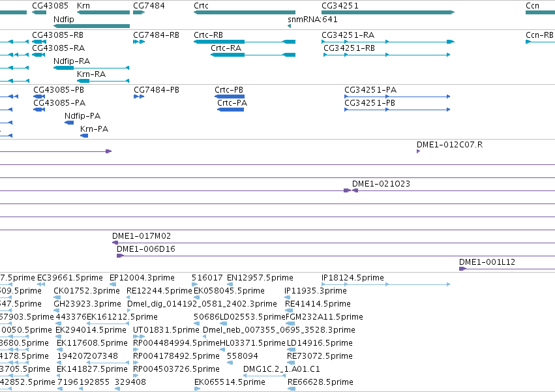Click EST RE41414.5prime label
Screen dimensions: 555x392
(318, 304)
